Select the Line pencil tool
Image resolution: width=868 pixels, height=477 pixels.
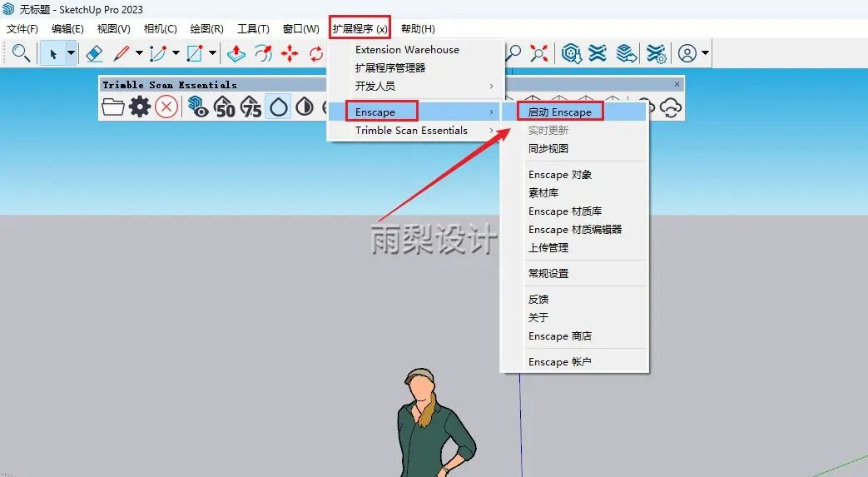(122, 53)
